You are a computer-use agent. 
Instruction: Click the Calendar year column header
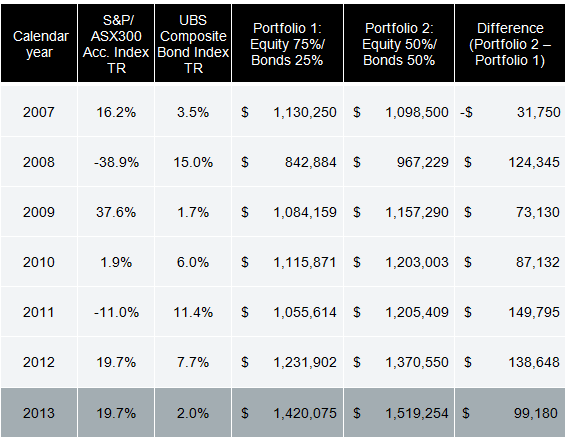39,43
